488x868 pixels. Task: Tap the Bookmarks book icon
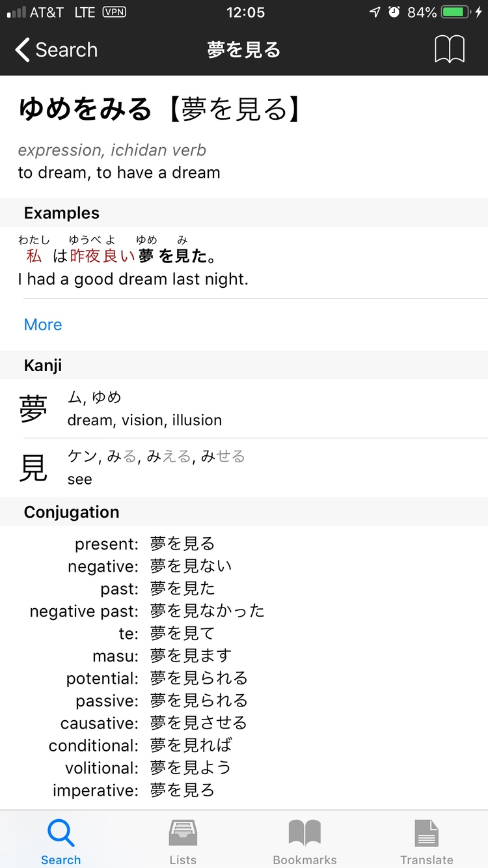tap(305, 834)
